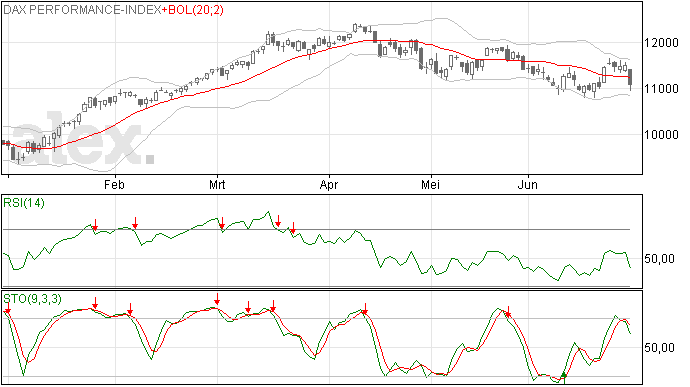Click the Feb month label

click(114, 184)
